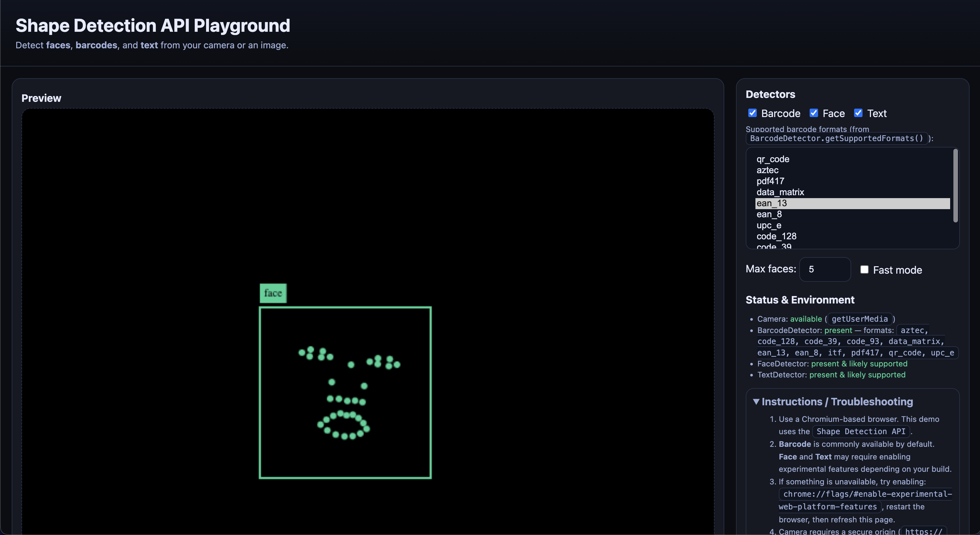Toggle off the Text detector

[858, 113]
